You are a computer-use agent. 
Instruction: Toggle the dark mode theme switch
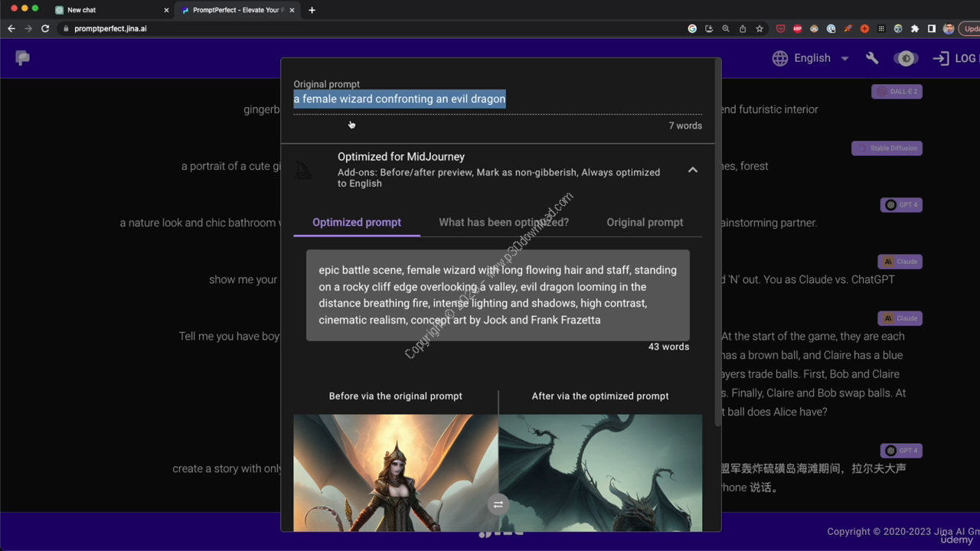click(906, 58)
